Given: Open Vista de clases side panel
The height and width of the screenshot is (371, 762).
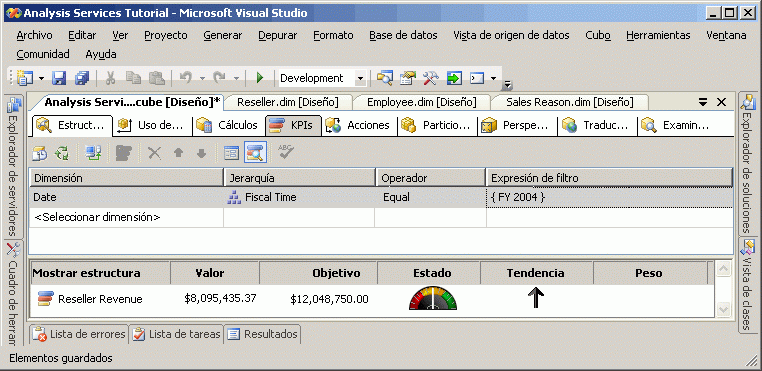Looking at the screenshot, I should 747,284.
